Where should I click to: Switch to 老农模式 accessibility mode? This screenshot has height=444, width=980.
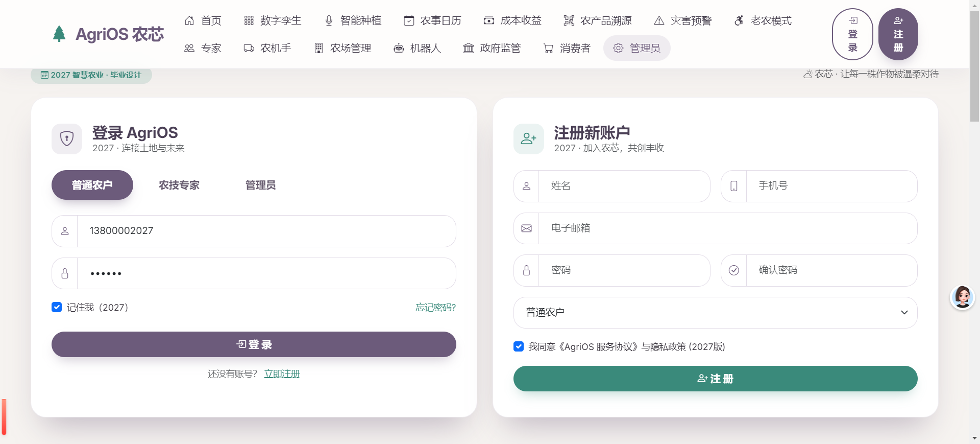pyautogui.click(x=763, y=20)
